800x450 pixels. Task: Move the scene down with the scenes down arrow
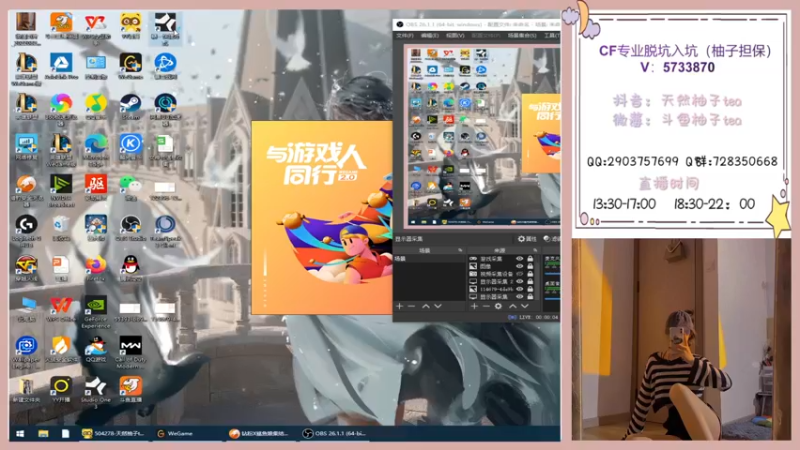pos(438,306)
